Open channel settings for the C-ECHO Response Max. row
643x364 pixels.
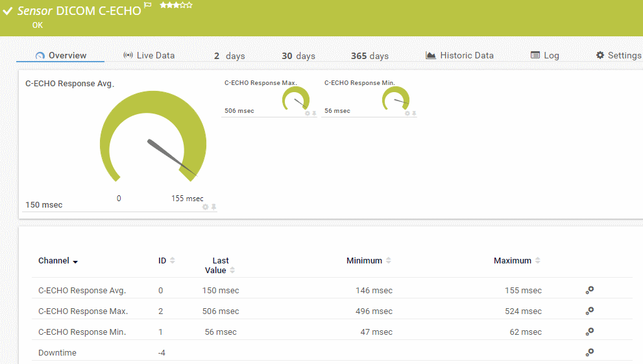pyautogui.click(x=589, y=311)
